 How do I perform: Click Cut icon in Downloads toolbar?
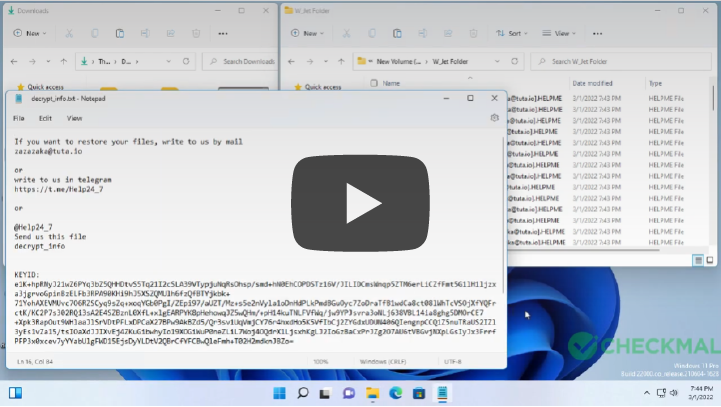pyautogui.click(x=69, y=33)
